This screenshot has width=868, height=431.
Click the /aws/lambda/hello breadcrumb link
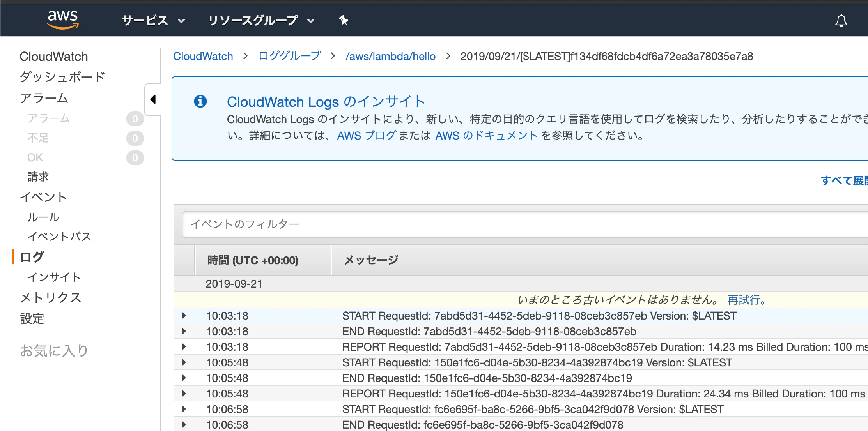(390, 56)
